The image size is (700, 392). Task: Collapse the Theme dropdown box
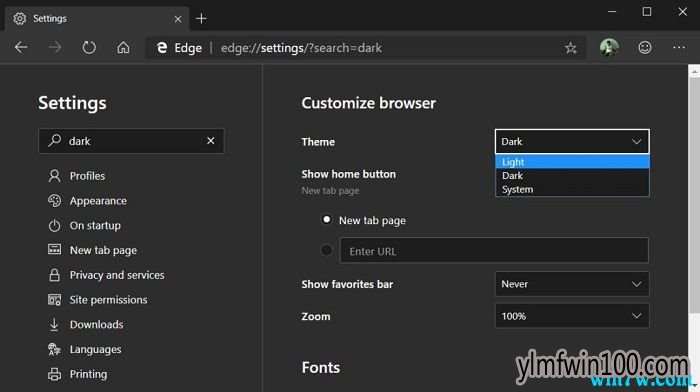572,142
